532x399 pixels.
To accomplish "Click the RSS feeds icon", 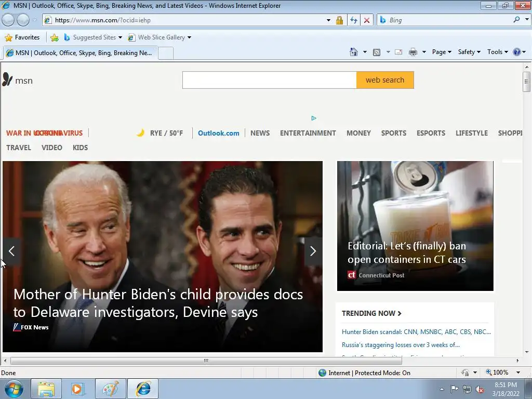I will pos(377,52).
